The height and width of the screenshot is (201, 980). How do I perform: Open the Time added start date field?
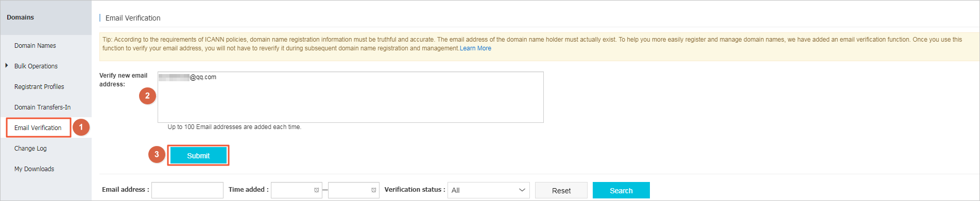[297, 190]
